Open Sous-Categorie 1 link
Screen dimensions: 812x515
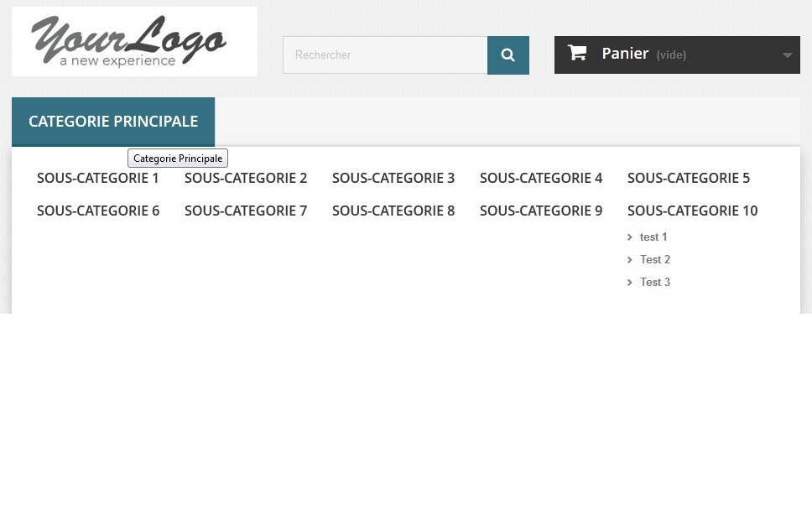[97, 178]
